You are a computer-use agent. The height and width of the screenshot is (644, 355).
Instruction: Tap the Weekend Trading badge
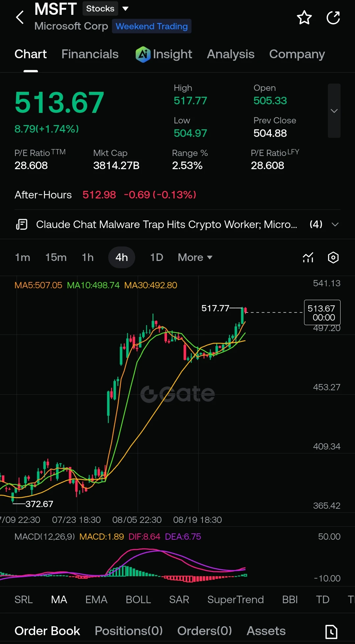[152, 26]
